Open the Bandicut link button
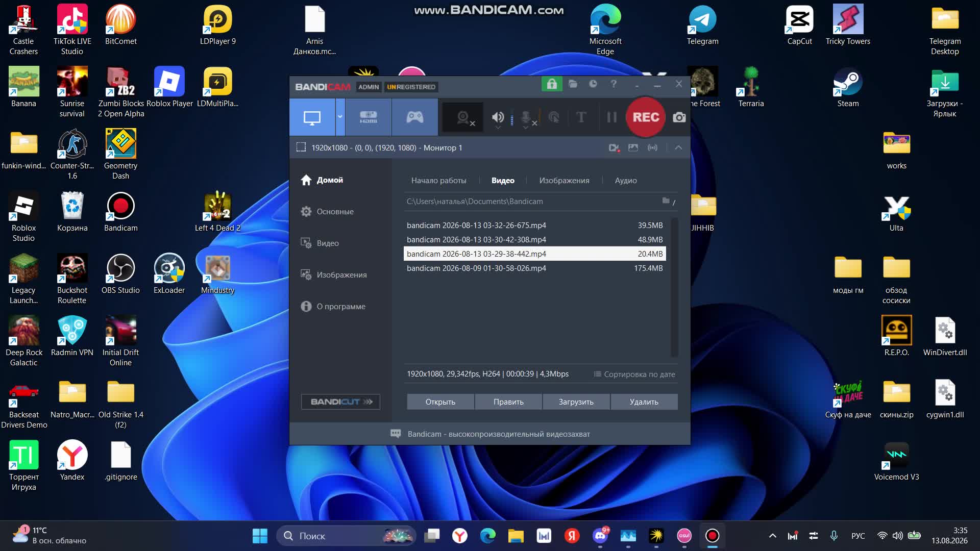The height and width of the screenshot is (551, 980). (x=340, y=402)
